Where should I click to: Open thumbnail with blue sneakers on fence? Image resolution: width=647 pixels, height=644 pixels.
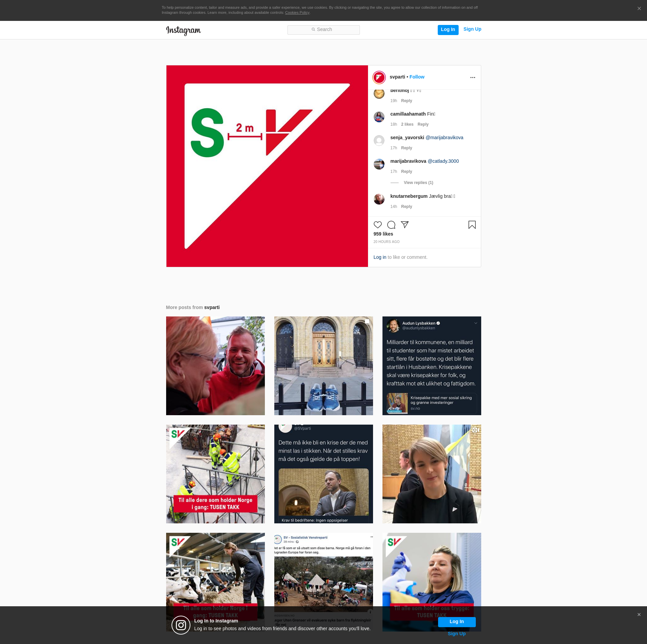click(x=323, y=366)
